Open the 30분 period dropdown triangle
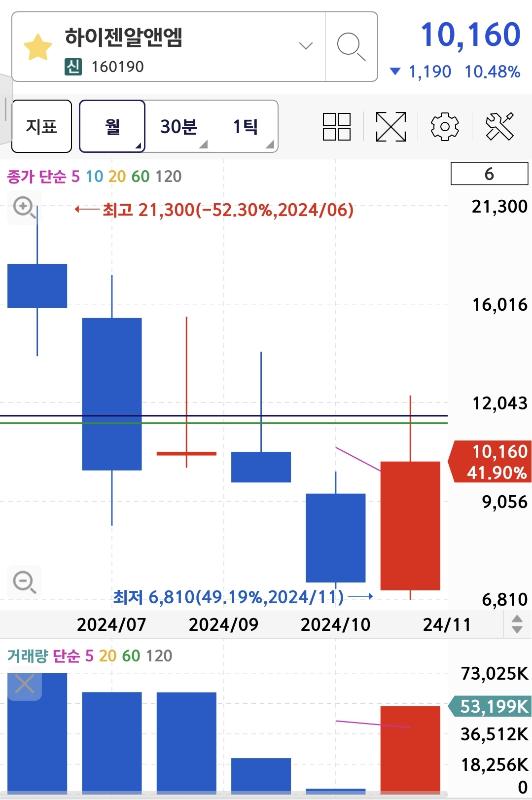This screenshot has height=800, width=532. click(x=203, y=144)
